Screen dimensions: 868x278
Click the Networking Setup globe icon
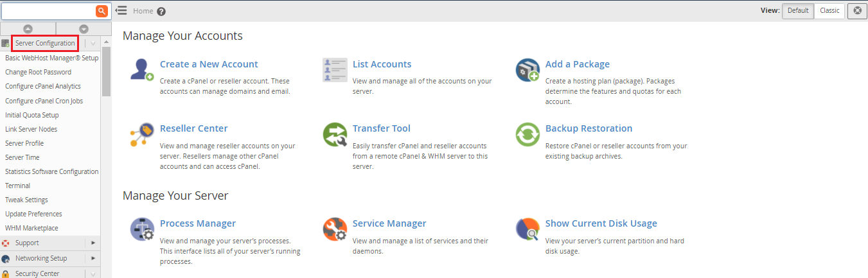6,259
